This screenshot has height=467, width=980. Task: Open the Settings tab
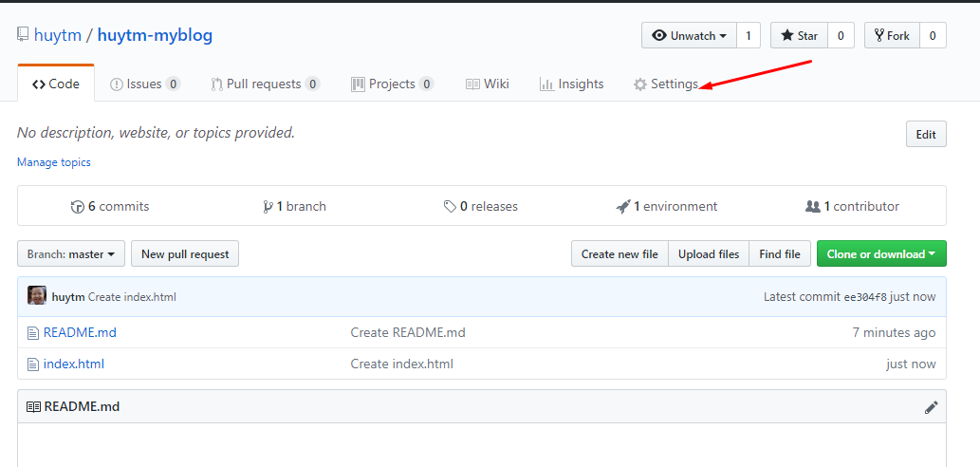[666, 84]
